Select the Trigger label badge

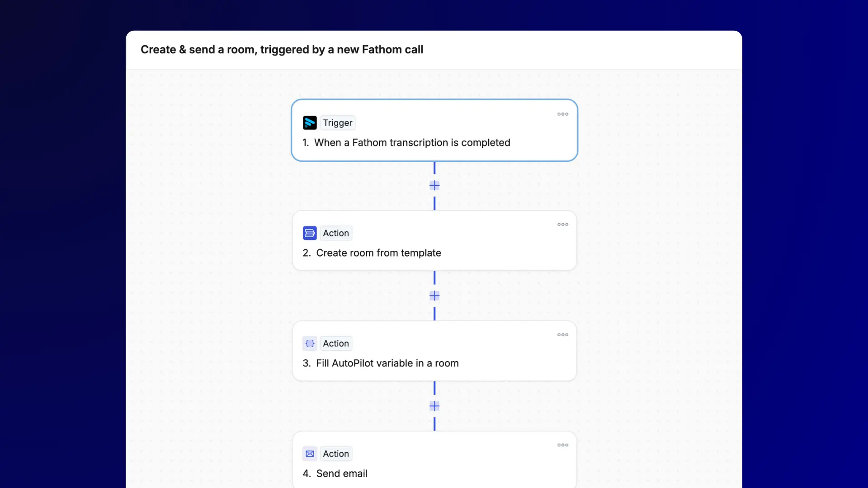click(338, 122)
